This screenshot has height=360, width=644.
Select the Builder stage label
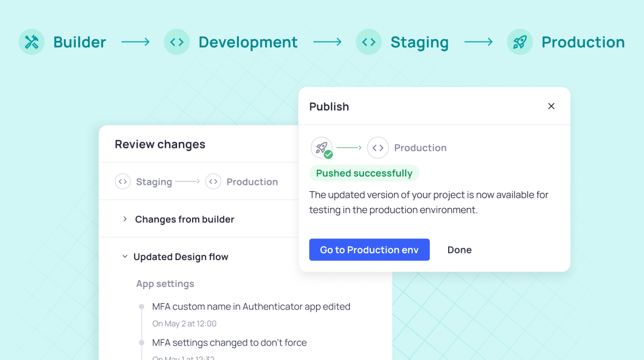[79, 42]
